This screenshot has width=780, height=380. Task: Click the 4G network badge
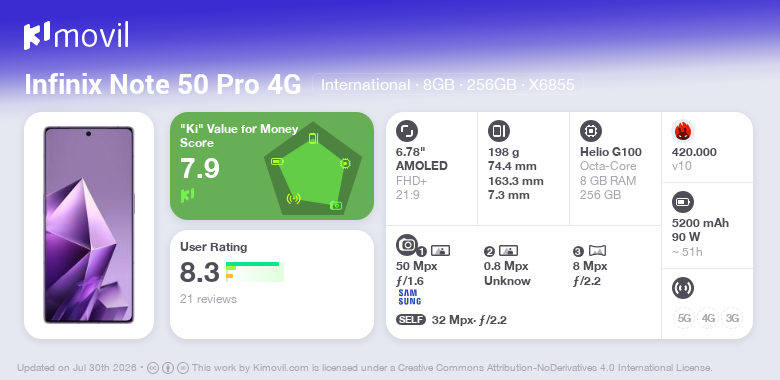[708, 318]
